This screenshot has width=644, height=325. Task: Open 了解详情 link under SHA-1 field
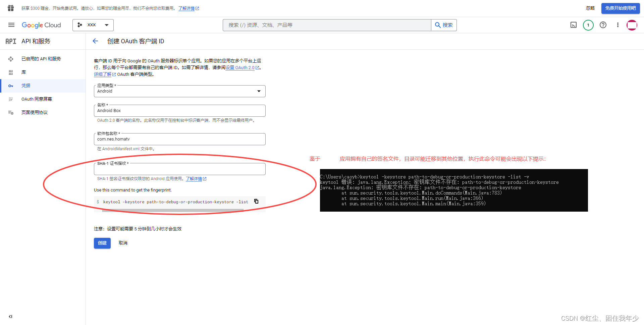click(196, 179)
